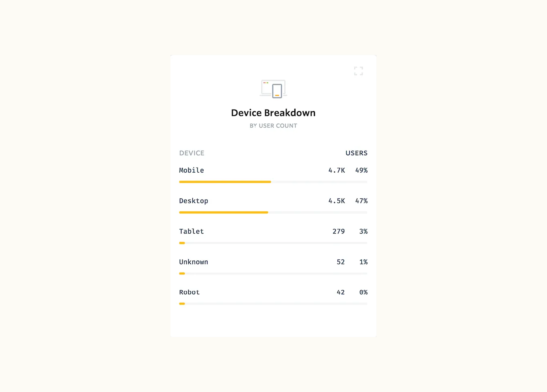Click the 279 user count for Tablet

click(x=338, y=232)
